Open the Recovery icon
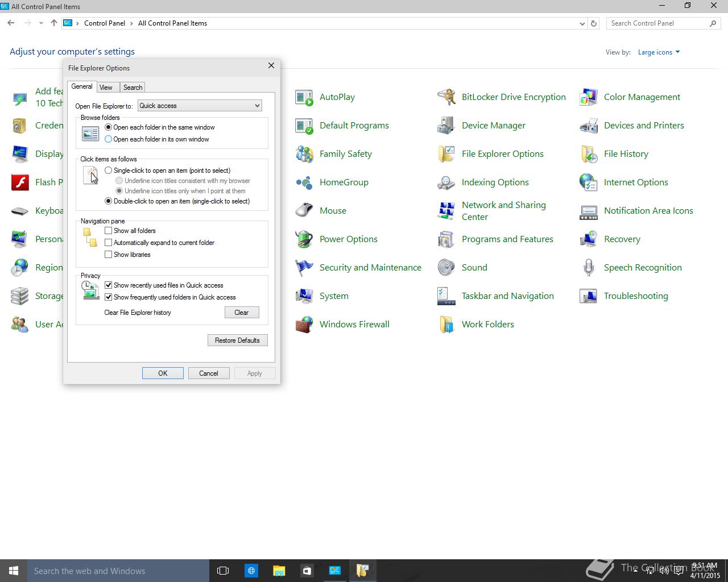The width and height of the screenshot is (728, 582). coord(589,239)
